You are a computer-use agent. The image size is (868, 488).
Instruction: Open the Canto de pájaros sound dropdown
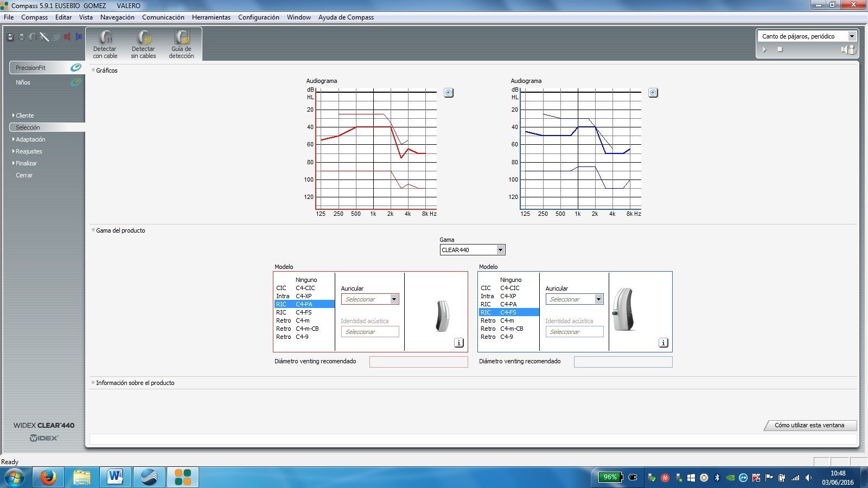852,36
